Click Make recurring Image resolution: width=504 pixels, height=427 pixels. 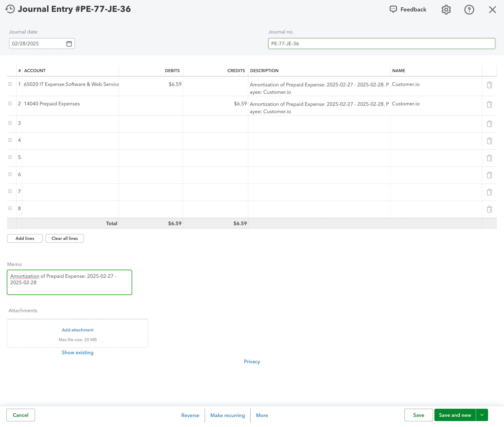[x=227, y=415]
